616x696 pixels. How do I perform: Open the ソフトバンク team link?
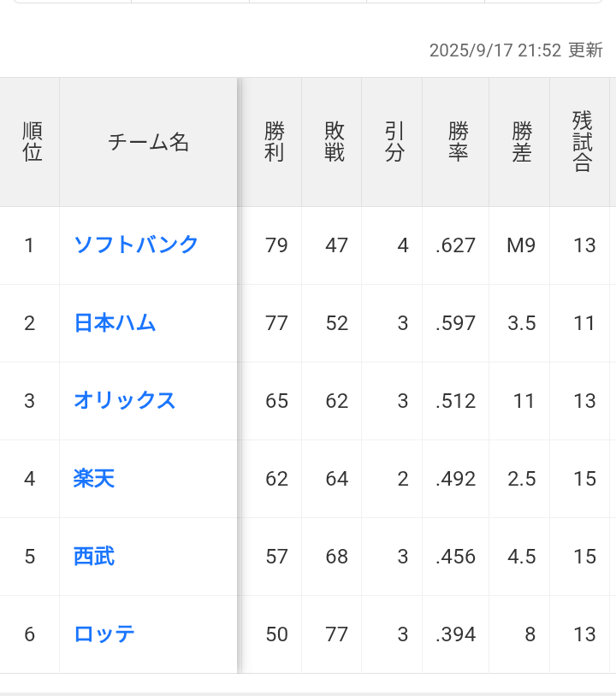pos(136,245)
